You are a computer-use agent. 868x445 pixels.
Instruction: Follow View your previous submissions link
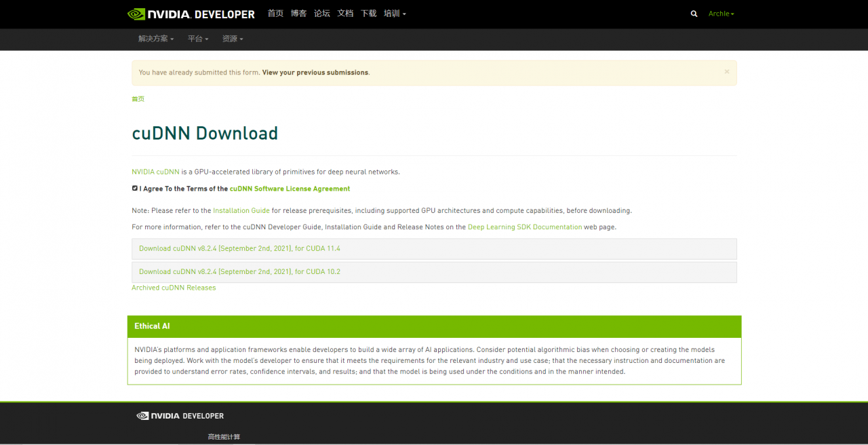coord(315,73)
